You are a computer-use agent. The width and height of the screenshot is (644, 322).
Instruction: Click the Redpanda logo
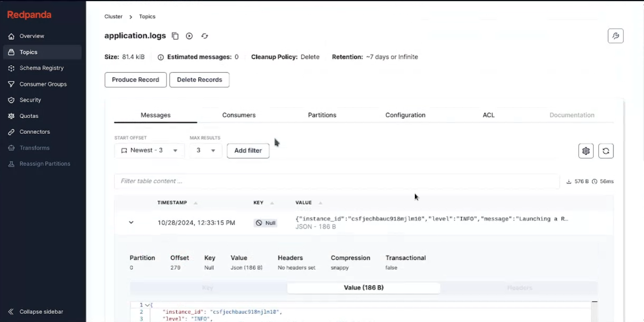click(29, 15)
